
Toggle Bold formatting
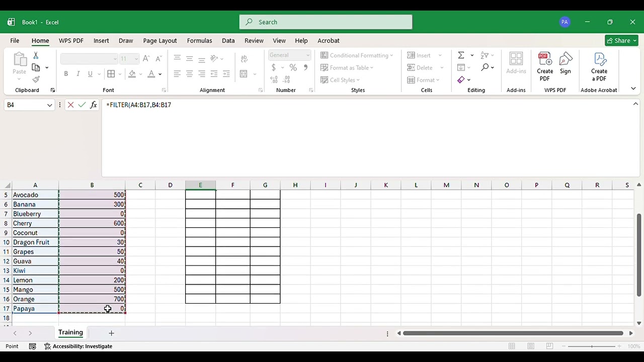[x=66, y=74]
